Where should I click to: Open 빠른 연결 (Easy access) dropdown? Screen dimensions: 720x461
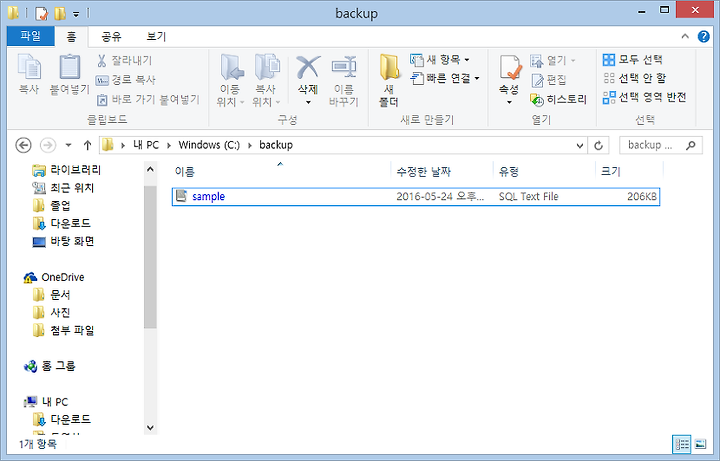tap(444, 79)
